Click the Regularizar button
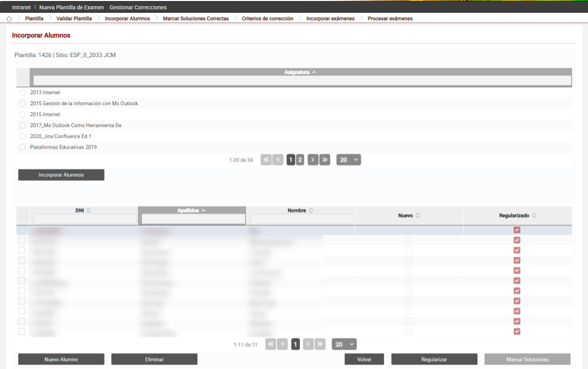 [x=434, y=359]
